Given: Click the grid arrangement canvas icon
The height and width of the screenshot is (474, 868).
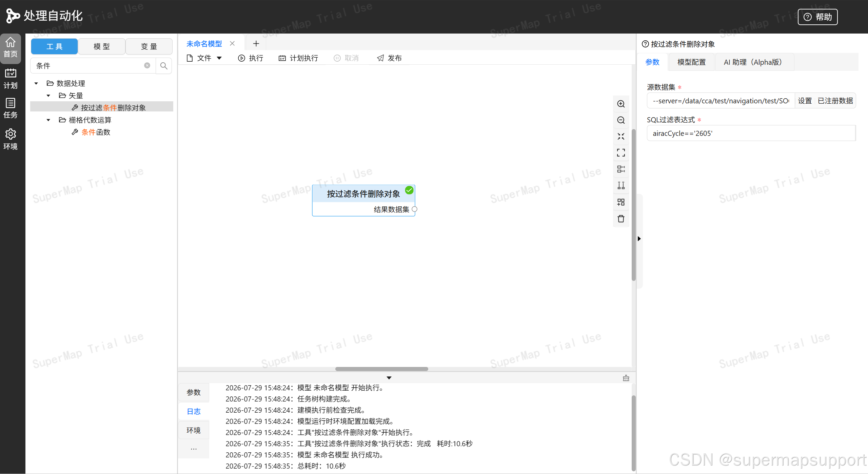Looking at the screenshot, I should [x=621, y=202].
